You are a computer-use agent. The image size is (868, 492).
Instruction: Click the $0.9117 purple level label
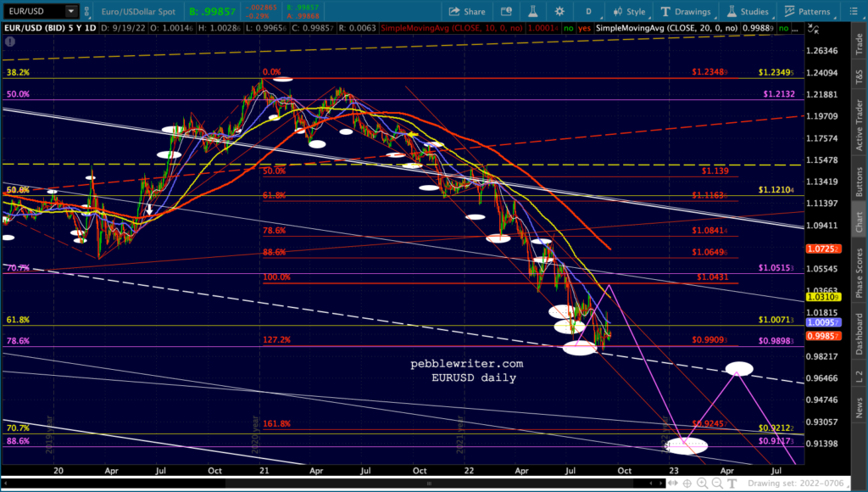[x=776, y=441]
